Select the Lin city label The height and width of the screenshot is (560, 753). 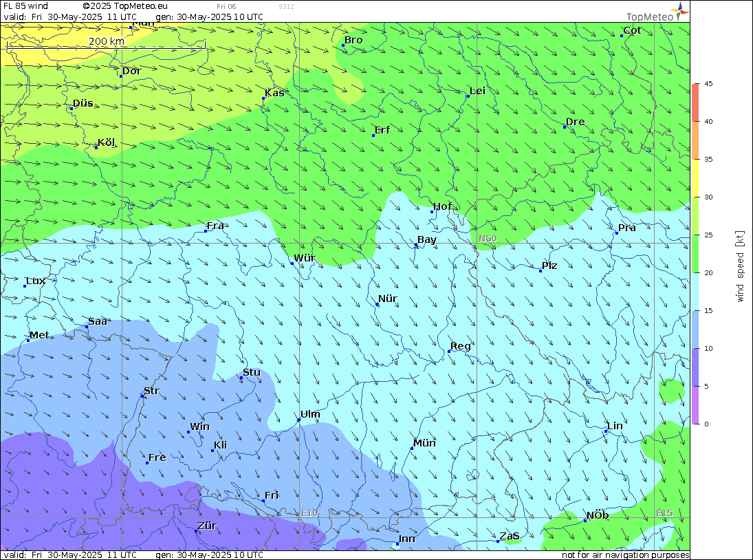tap(615, 426)
